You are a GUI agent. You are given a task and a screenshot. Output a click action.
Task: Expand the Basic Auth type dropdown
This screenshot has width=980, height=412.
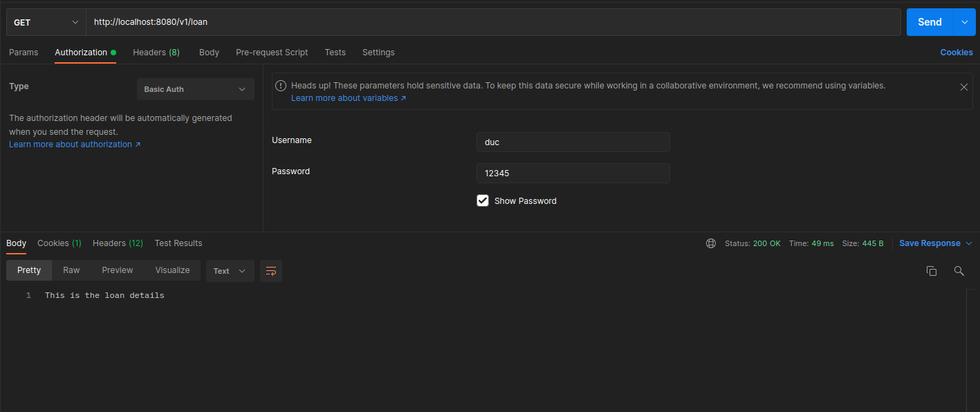click(x=195, y=89)
